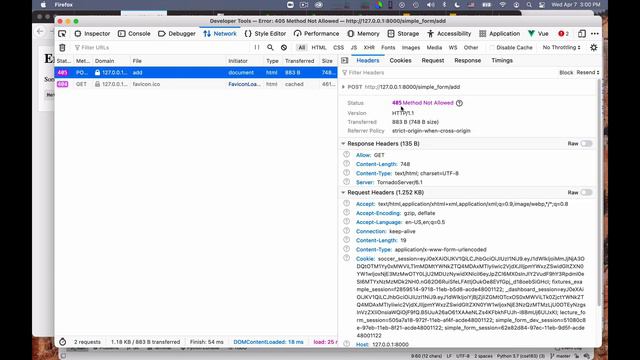This screenshot has width=640, height=360.
Task: Collapse the request details sidebar icon
Action: [x=344, y=60]
